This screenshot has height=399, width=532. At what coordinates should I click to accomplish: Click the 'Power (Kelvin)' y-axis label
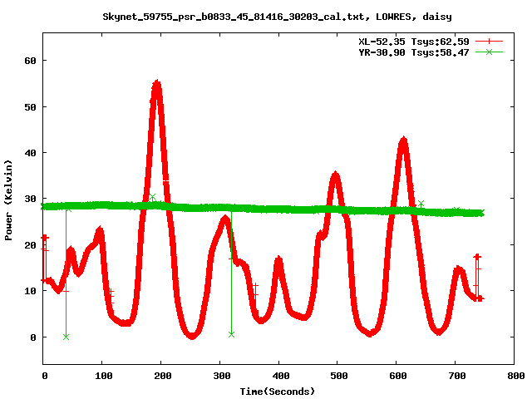point(8,200)
